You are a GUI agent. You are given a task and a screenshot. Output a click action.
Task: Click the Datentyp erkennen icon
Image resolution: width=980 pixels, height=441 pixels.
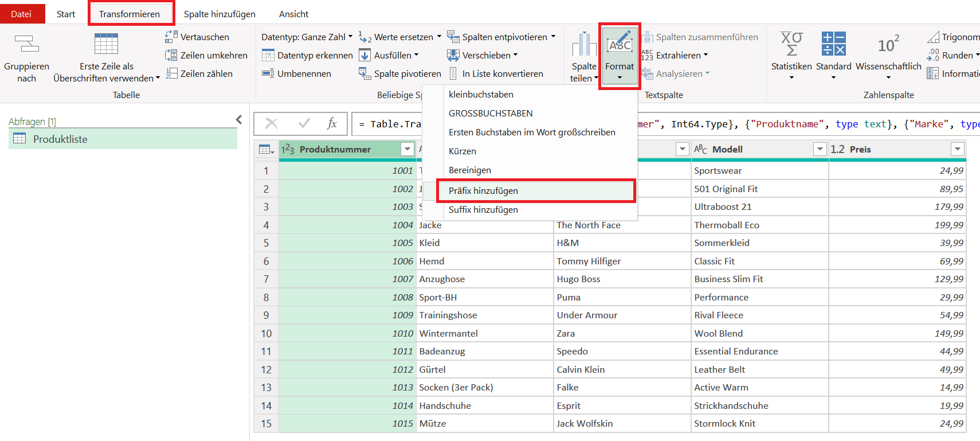click(x=268, y=55)
